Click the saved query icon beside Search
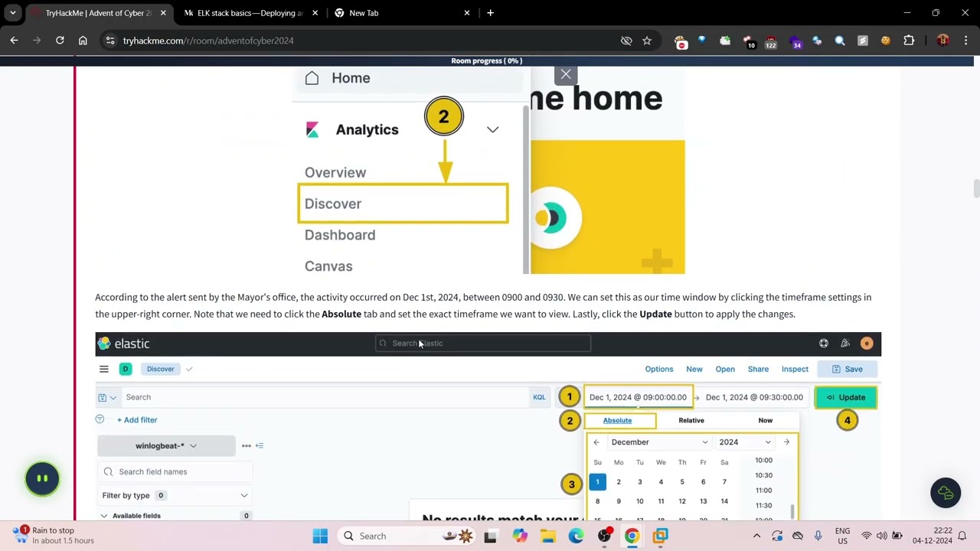The width and height of the screenshot is (980, 551). pyautogui.click(x=106, y=397)
